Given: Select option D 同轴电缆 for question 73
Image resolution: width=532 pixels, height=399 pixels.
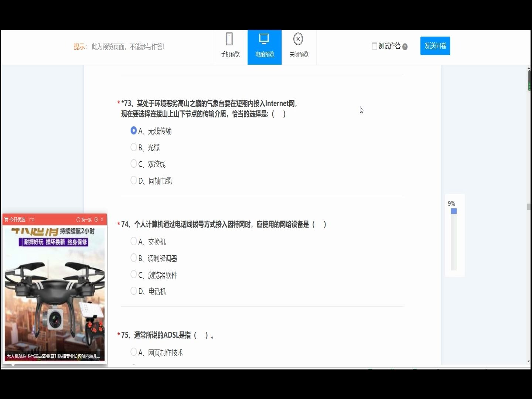Looking at the screenshot, I should [x=134, y=180].
